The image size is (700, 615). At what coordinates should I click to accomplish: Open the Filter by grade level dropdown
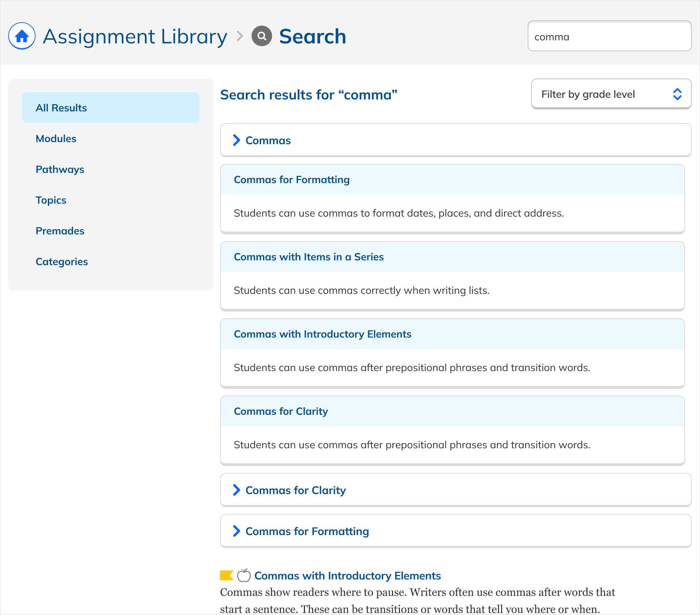pos(611,94)
